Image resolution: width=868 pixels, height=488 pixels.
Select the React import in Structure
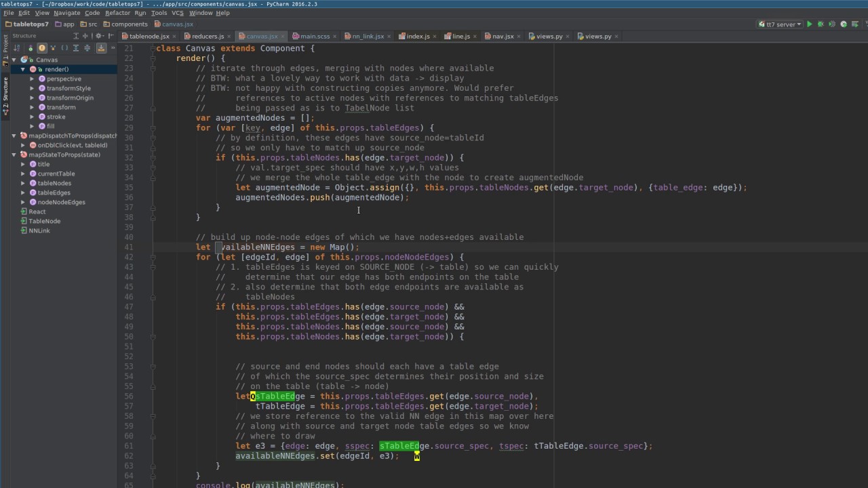pos(37,211)
